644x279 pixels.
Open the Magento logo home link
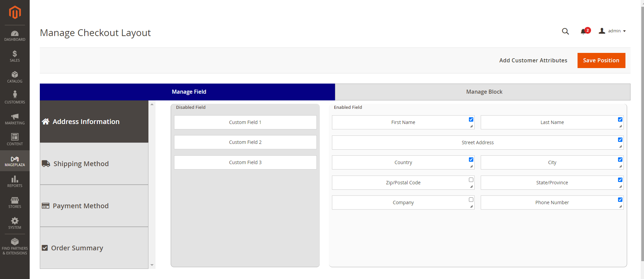(15, 12)
